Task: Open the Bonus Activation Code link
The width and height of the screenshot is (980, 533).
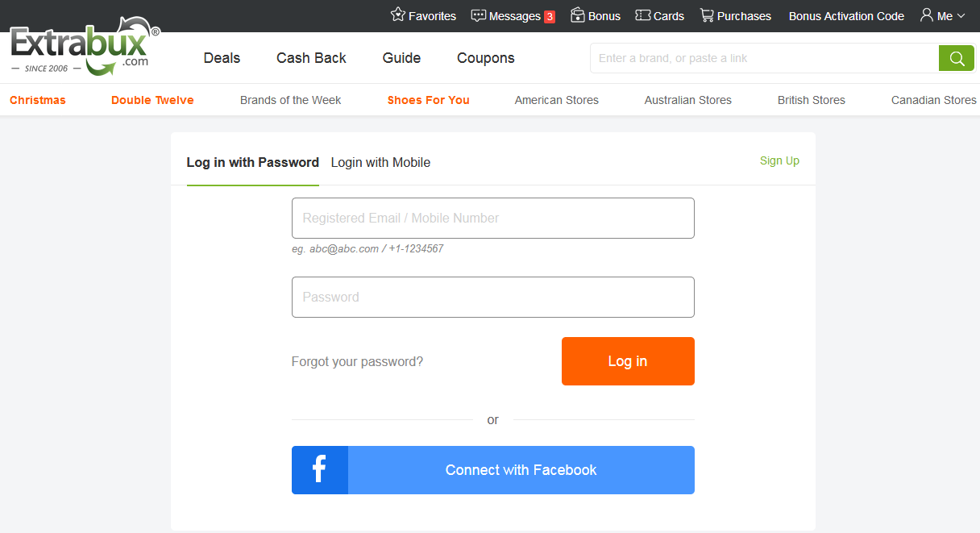Action: [846, 16]
